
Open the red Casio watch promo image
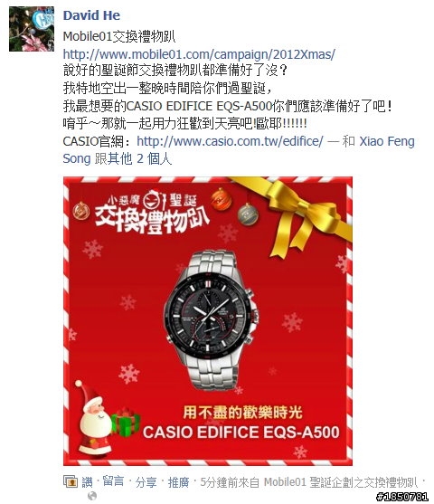pyautogui.click(x=208, y=321)
